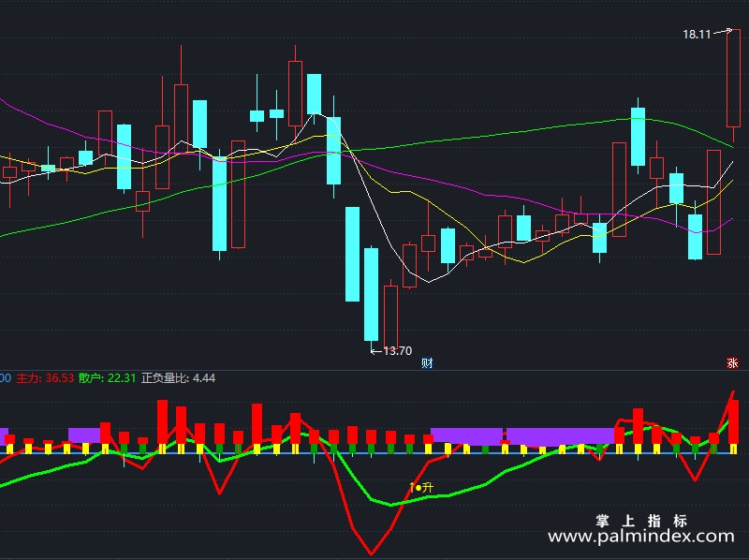The width and height of the screenshot is (749, 560).
Task: Click the 散户: 22.31 indicator readout
Action: pyautogui.click(x=108, y=378)
